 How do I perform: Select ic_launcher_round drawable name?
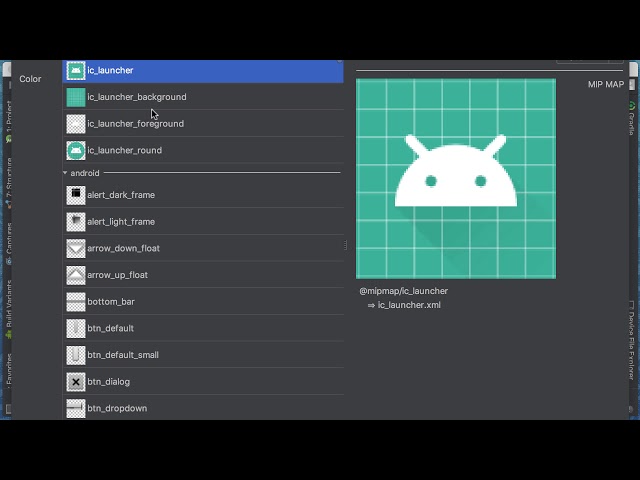coord(124,150)
